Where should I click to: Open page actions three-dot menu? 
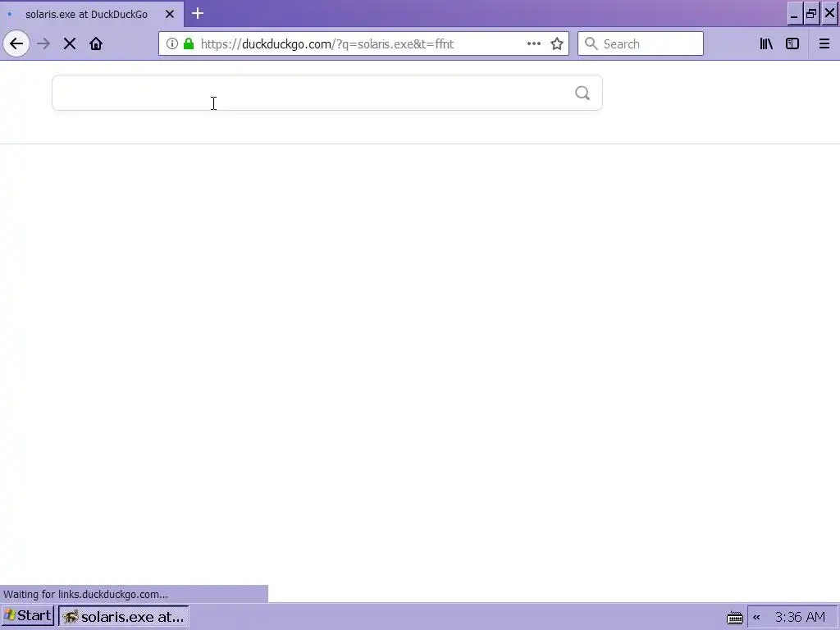(x=533, y=43)
